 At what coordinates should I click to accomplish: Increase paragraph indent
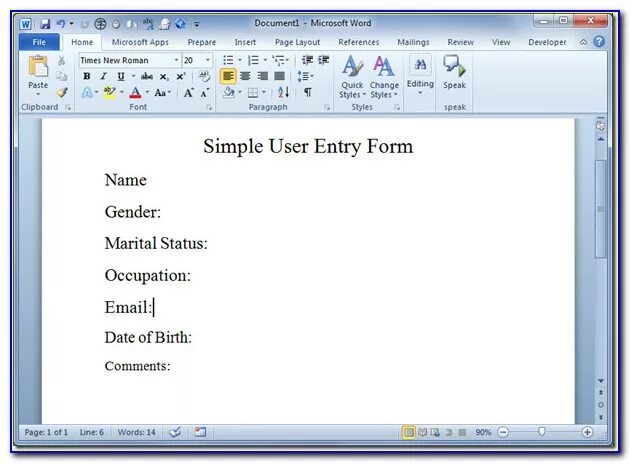[x=324, y=60]
